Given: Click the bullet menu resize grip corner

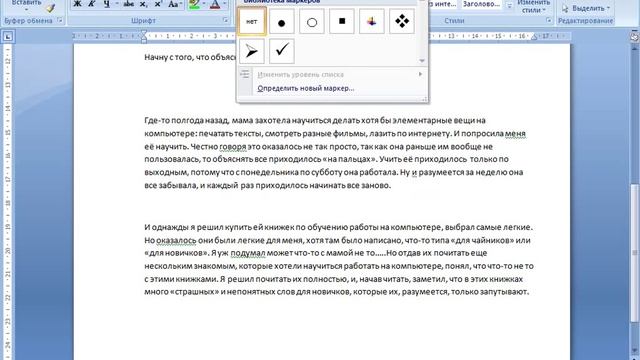Looking at the screenshot, I should (x=424, y=99).
